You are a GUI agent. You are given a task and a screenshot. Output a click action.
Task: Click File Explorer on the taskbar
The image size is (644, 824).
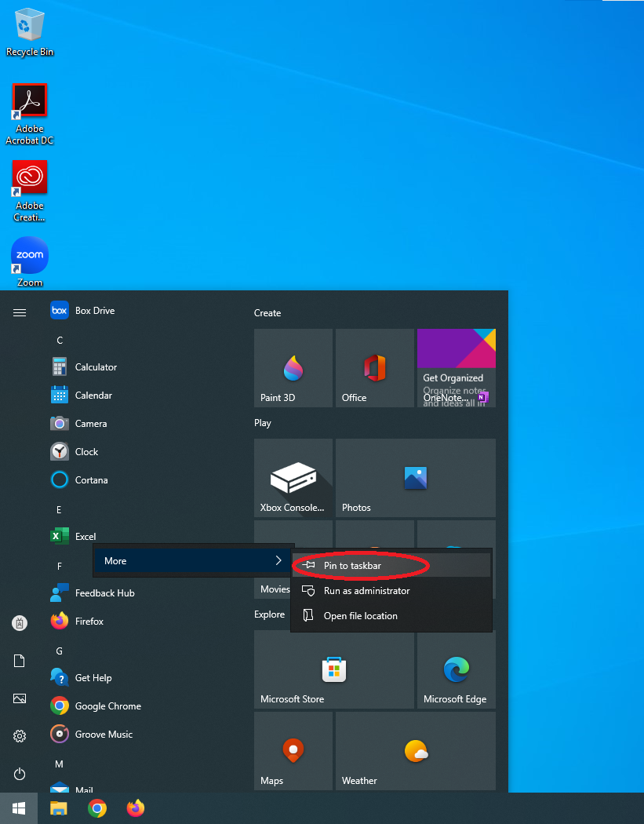click(60, 808)
